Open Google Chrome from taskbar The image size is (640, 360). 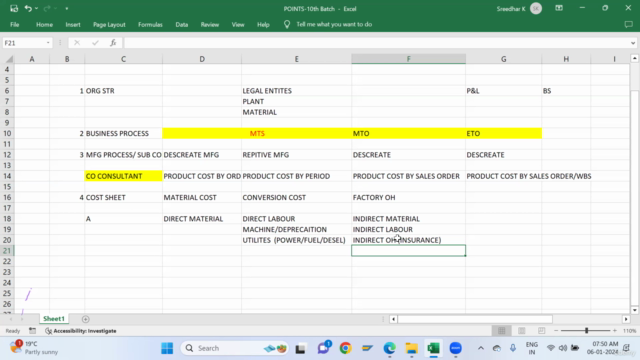345,348
